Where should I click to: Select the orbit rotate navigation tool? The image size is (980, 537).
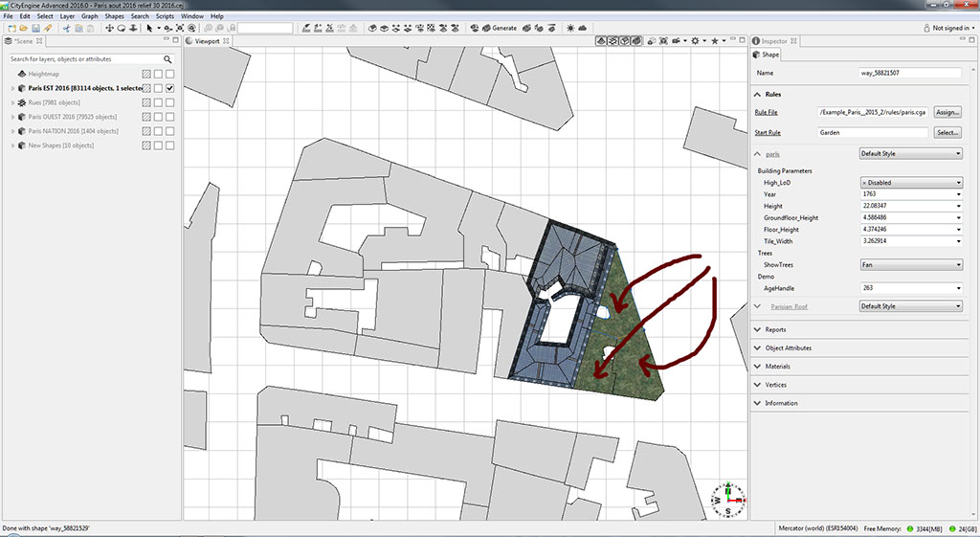tap(122, 28)
